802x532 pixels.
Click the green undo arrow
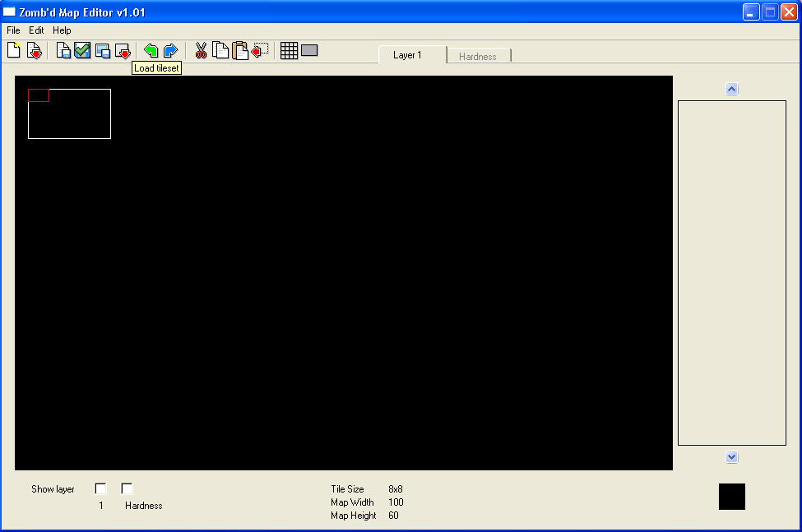pos(151,51)
